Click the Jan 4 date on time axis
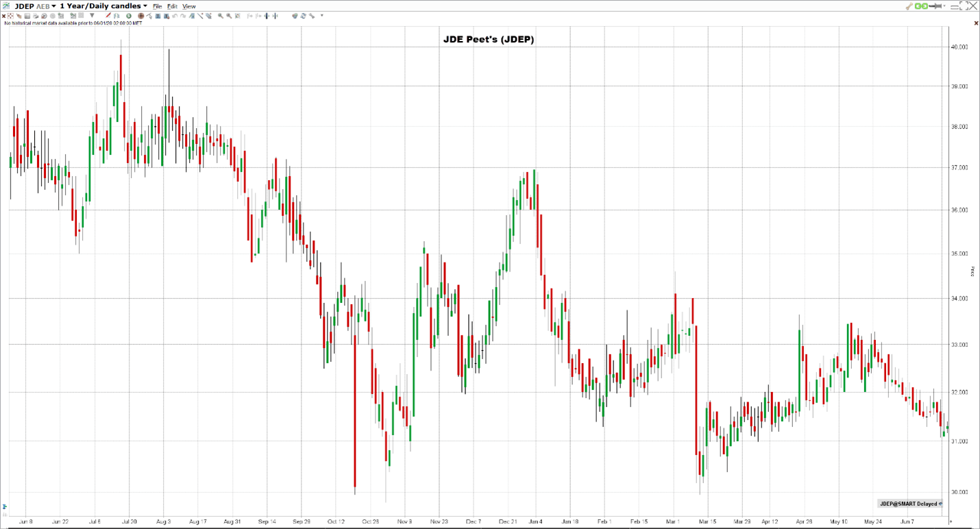This screenshot has width=980, height=529. pyautogui.click(x=536, y=521)
